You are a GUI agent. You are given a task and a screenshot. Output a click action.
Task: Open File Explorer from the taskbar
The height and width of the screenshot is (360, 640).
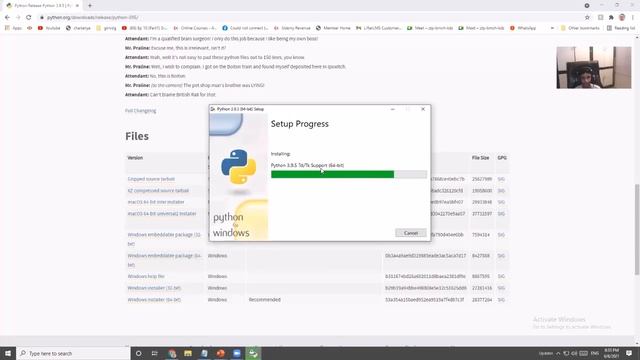click(x=188, y=353)
